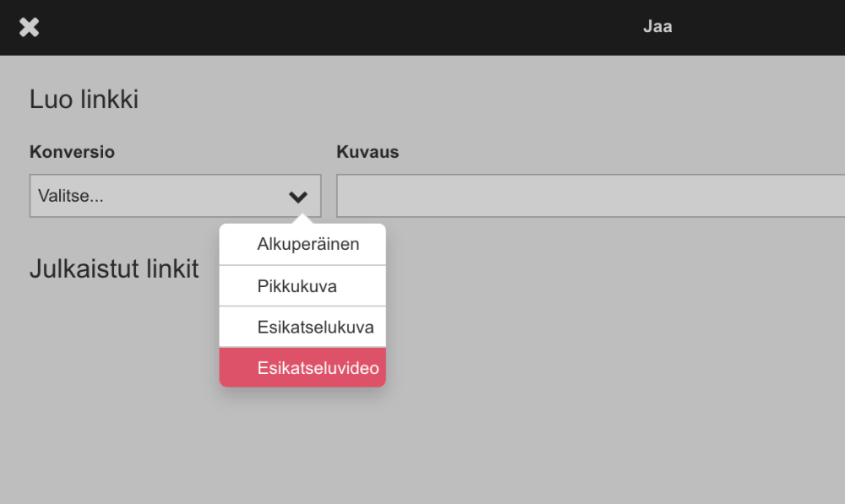Open the 'Valitse...' conversion select box
The width and height of the screenshot is (845, 504).
pyautogui.click(x=161, y=196)
